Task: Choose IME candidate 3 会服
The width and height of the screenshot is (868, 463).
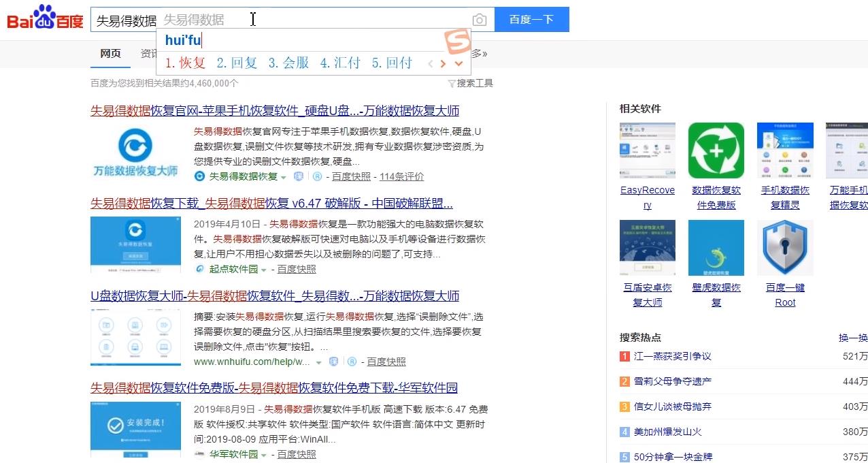Action: pos(288,63)
